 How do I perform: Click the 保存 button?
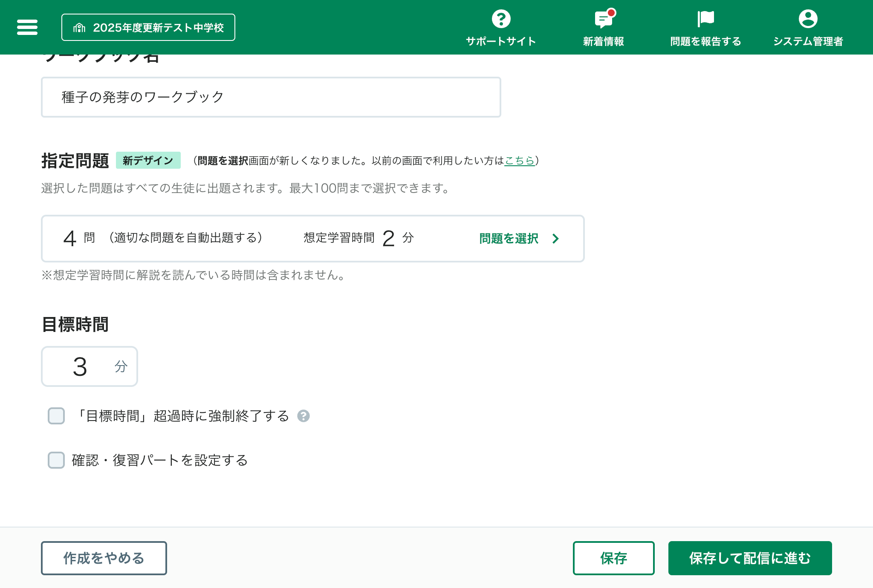(614, 558)
